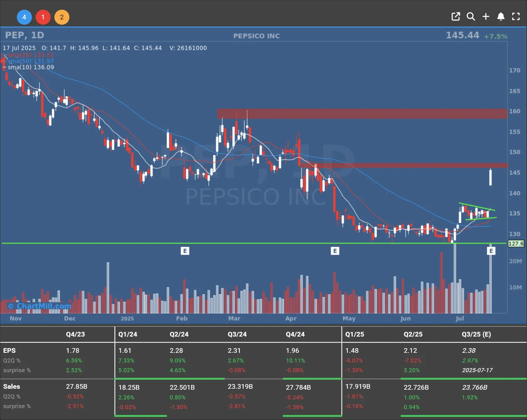The width and height of the screenshot is (527, 420).
Task: Click Q4/24 EPS value 1.96
Action: 293,351
